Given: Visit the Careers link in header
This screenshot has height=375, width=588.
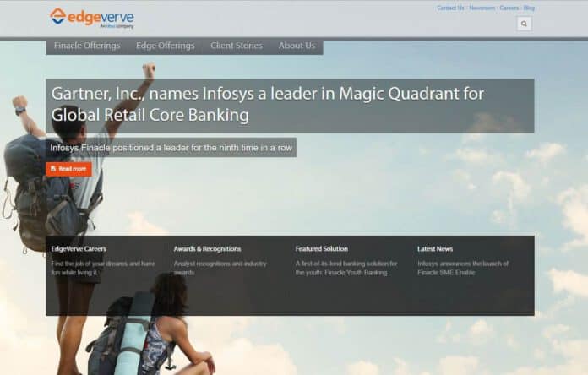Looking at the screenshot, I should click(509, 8).
